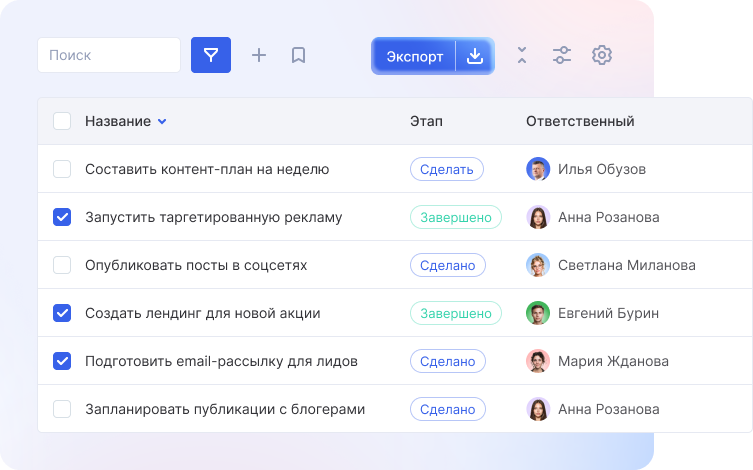This screenshot has width=753, height=470.
Task: Check the 'Составить контент-план на неделю' checkbox
Action: (x=62, y=169)
